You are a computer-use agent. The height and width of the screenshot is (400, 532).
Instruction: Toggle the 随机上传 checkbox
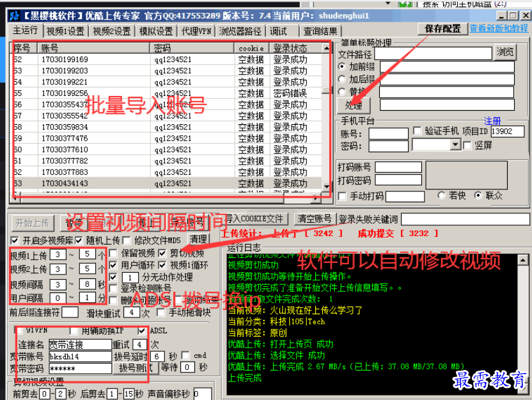[x=79, y=241]
